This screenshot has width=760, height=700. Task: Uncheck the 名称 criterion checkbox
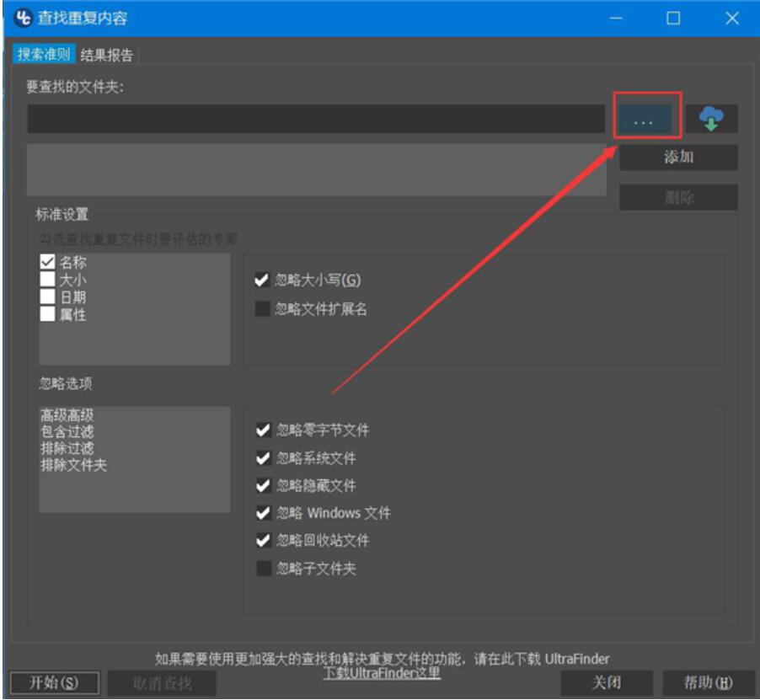pos(47,262)
